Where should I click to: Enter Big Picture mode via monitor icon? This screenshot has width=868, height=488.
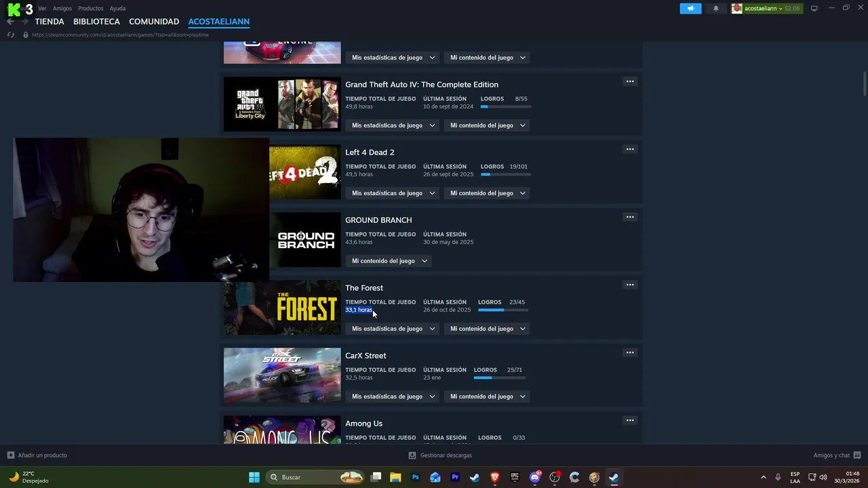pos(814,8)
